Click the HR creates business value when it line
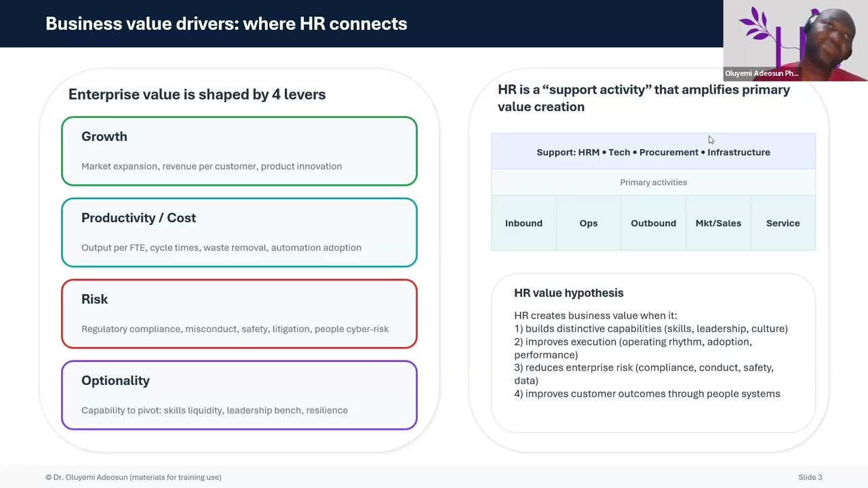This screenshot has width=868, height=488. (595, 316)
